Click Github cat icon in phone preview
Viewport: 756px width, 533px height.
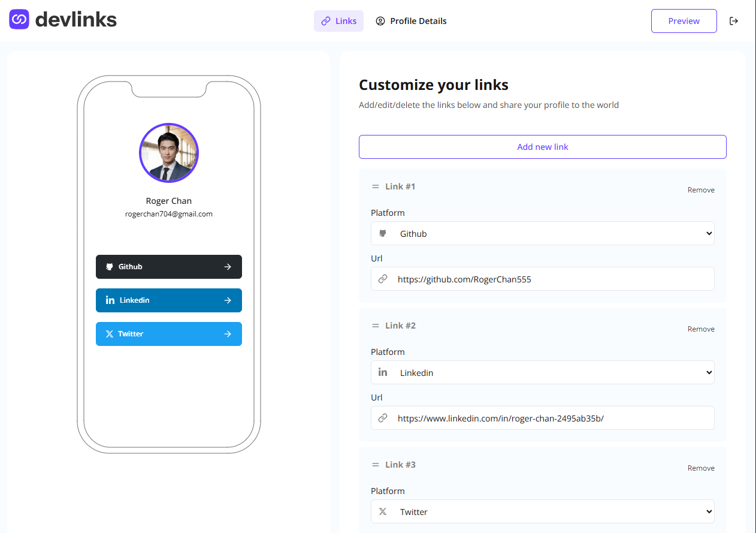click(110, 267)
